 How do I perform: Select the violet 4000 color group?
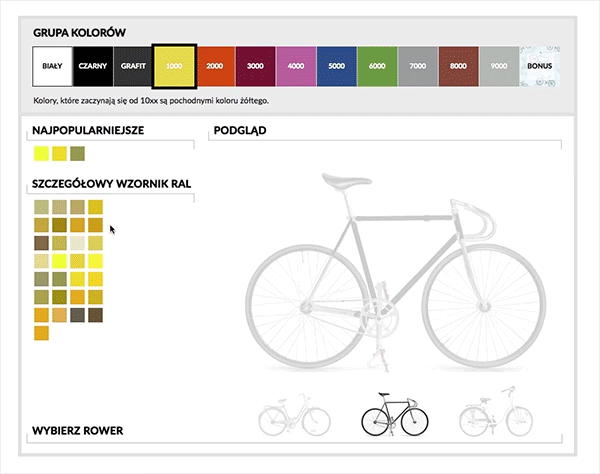(x=296, y=66)
